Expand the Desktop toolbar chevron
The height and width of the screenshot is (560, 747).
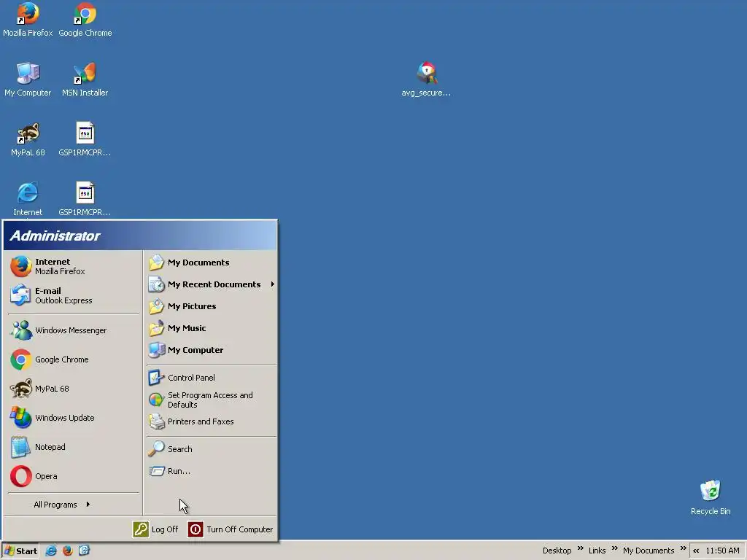pyautogui.click(x=580, y=548)
